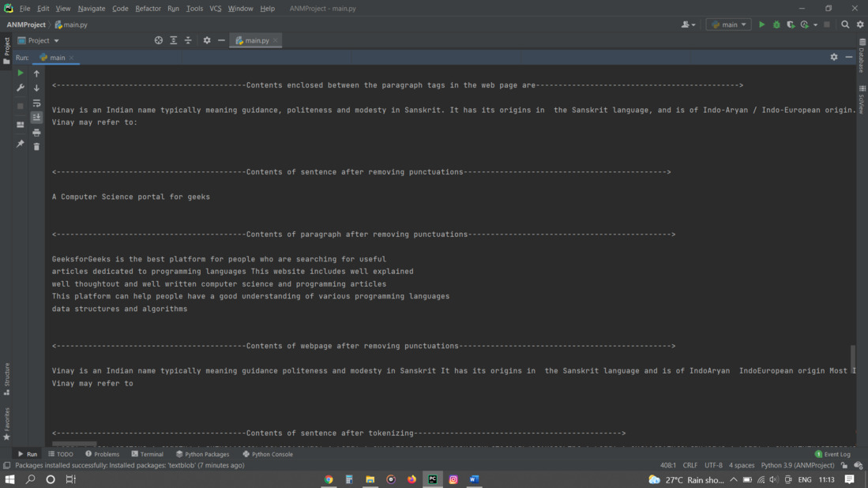The height and width of the screenshot is (488, 868).
Task: Go up the stack trace arrow
Action: pos(36,73)
